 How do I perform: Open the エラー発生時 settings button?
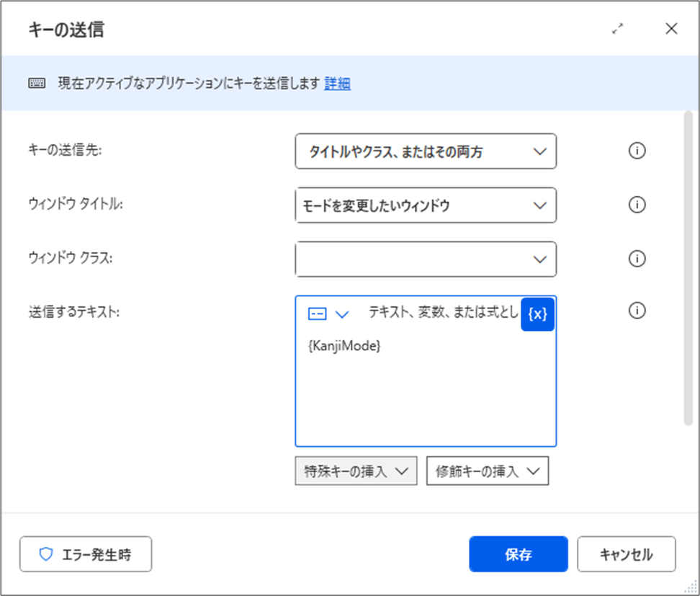pos(86,554)
